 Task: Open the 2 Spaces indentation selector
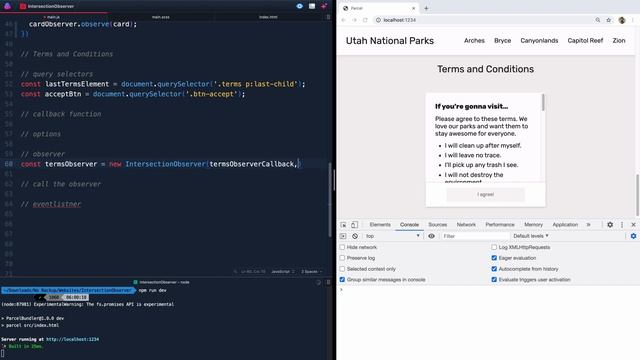coord(311,271)
